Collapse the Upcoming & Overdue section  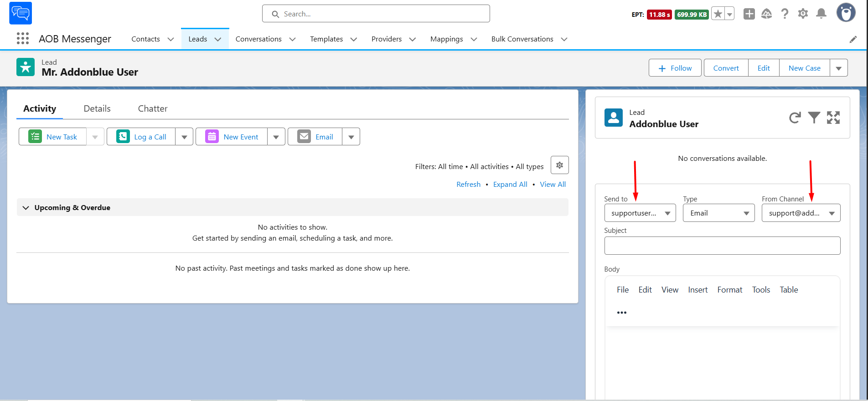pyautogui.click(x=26, y=208)
